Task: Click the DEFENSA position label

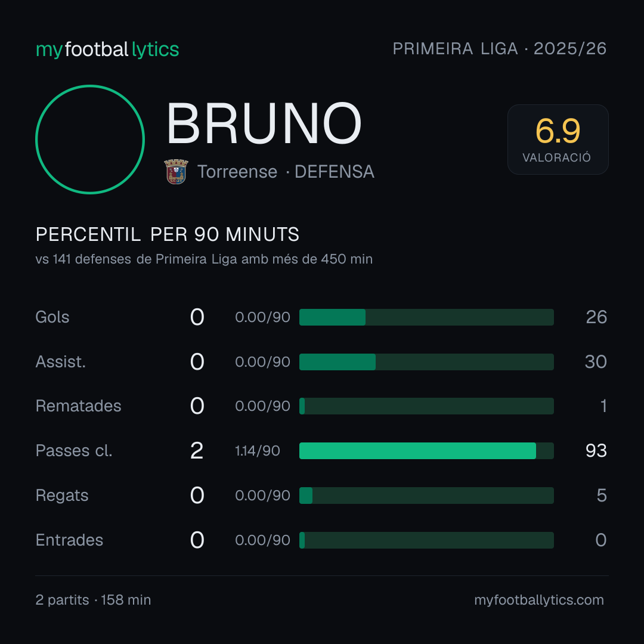Action: click(x=335, y=172)
